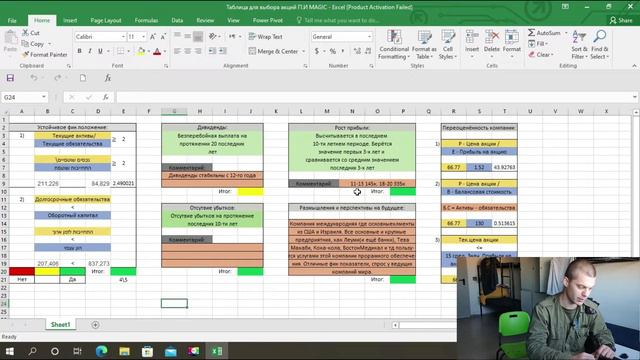This screenshot has width=640, height=360.
Task: Click the Borders icon
Action: [121, 51]
